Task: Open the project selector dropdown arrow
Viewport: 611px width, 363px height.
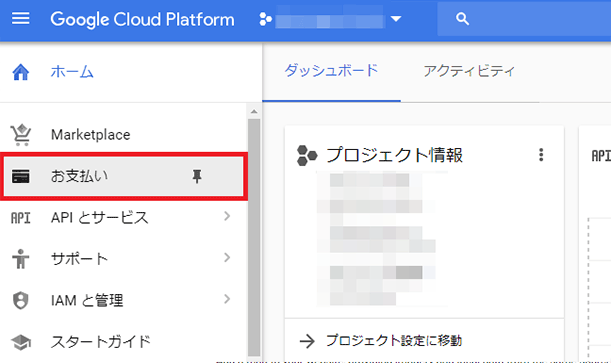Action: pos(396,19)
